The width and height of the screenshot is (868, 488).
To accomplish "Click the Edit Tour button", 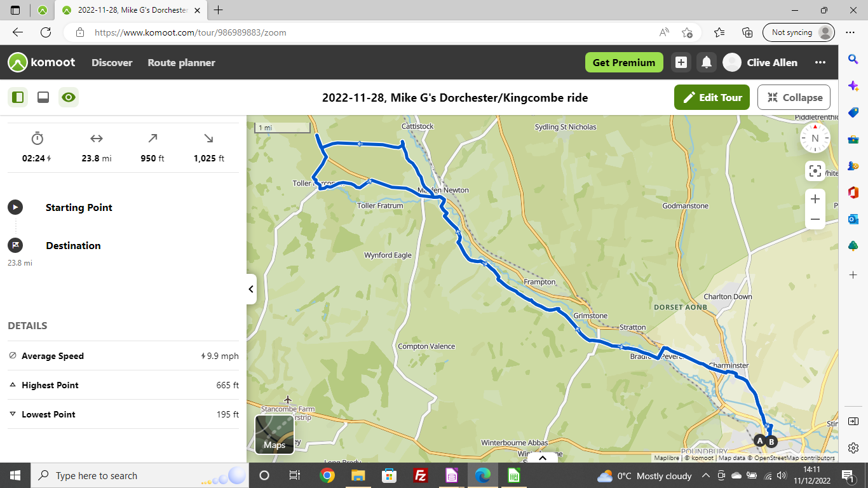I will 712,97.
